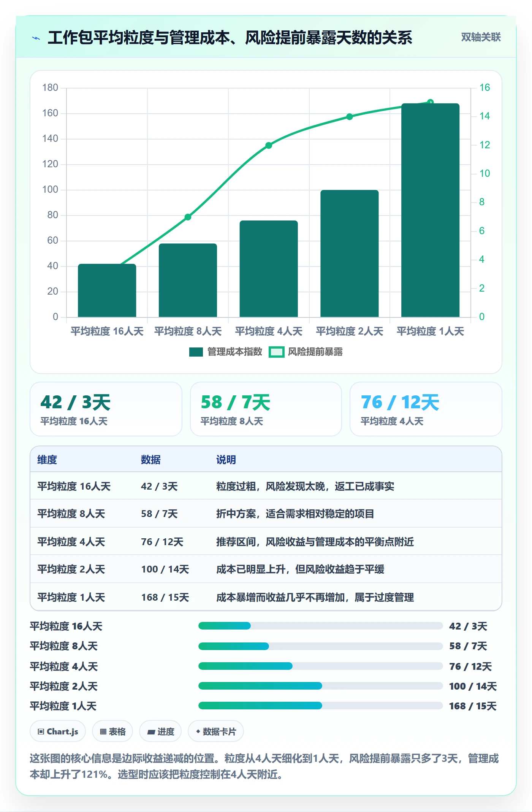
Task: Click the bar for 平均粒度 4人天
Action: click(269, 269)
